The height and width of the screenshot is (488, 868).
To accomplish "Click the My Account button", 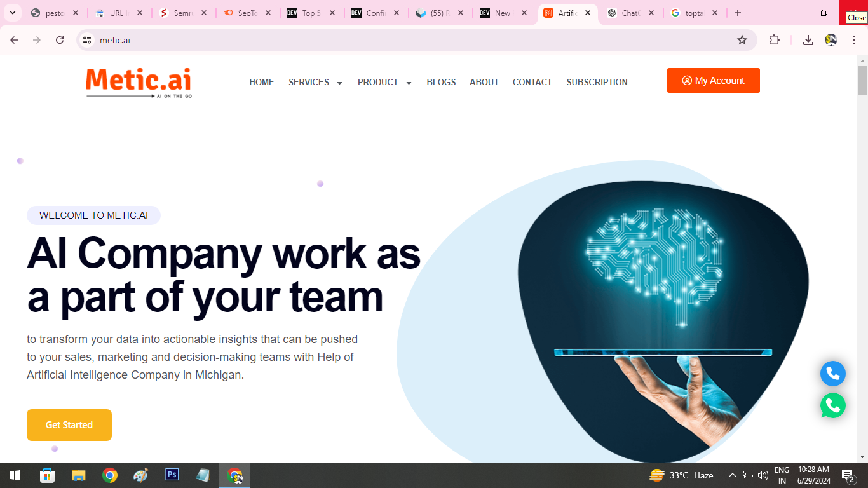I will [x=714, y=81].
